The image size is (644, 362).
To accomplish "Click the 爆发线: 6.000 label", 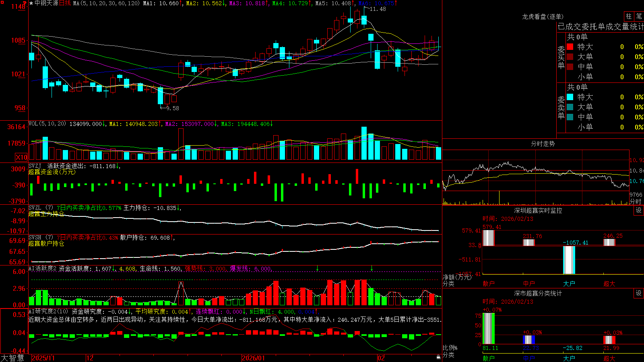I will tap(250, 268).
